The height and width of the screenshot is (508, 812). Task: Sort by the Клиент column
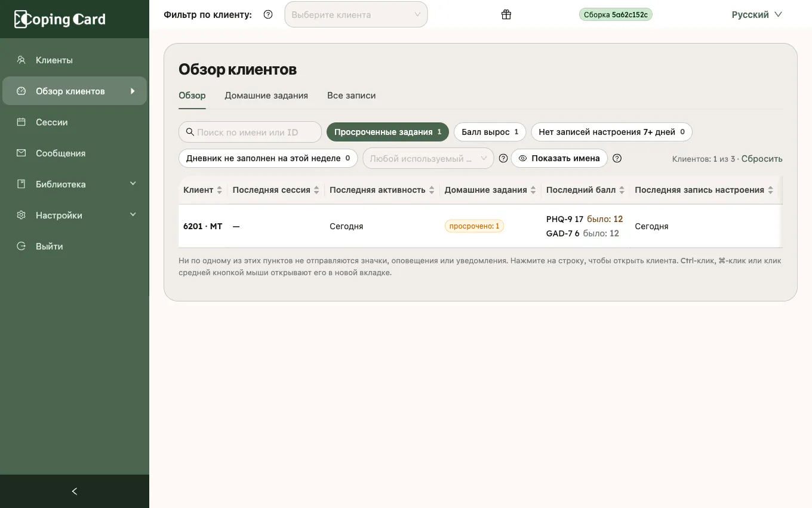pyautogui.click(x=203, y=190)
